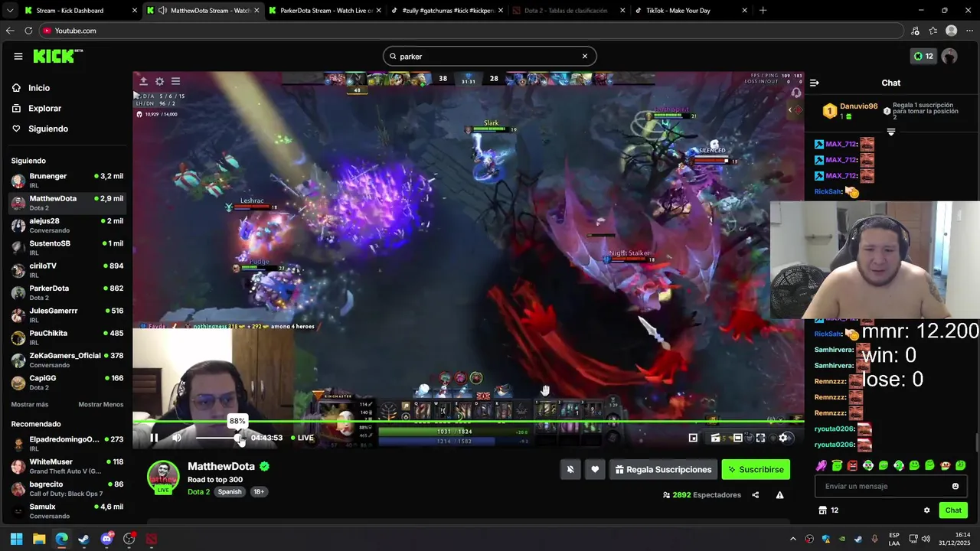Open Brunenger channel in following list
This screenshot has width=980, height=551.
pos(67,181)
